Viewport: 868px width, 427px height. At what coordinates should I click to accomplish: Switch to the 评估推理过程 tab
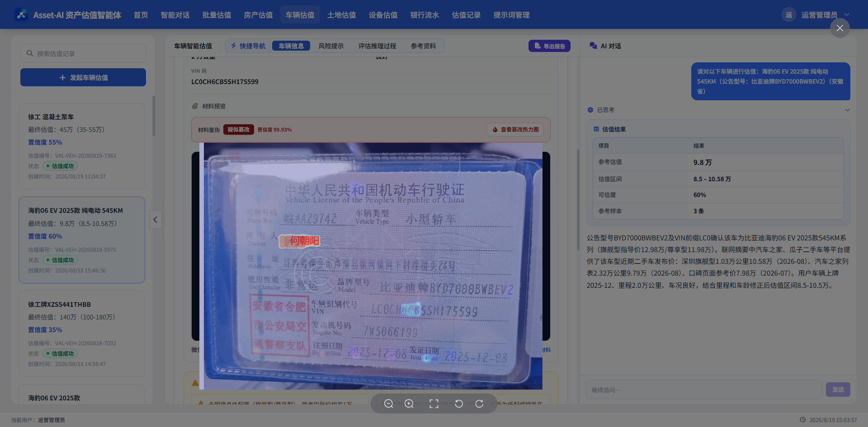pos(377,46)
